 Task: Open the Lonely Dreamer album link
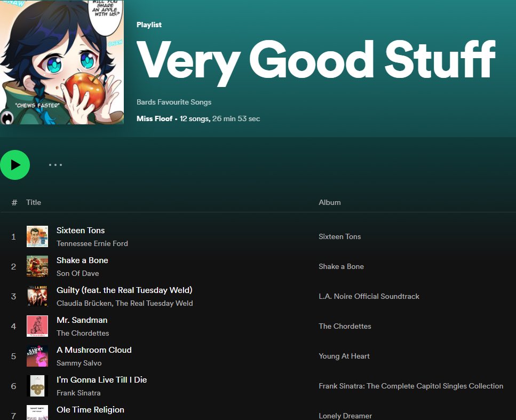tap(345, 416)
